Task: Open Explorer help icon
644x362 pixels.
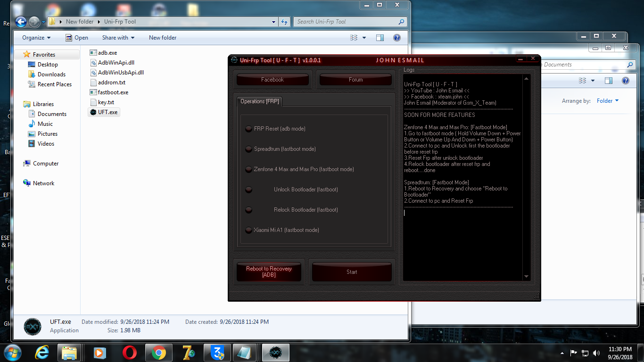Action: [397, 38]
